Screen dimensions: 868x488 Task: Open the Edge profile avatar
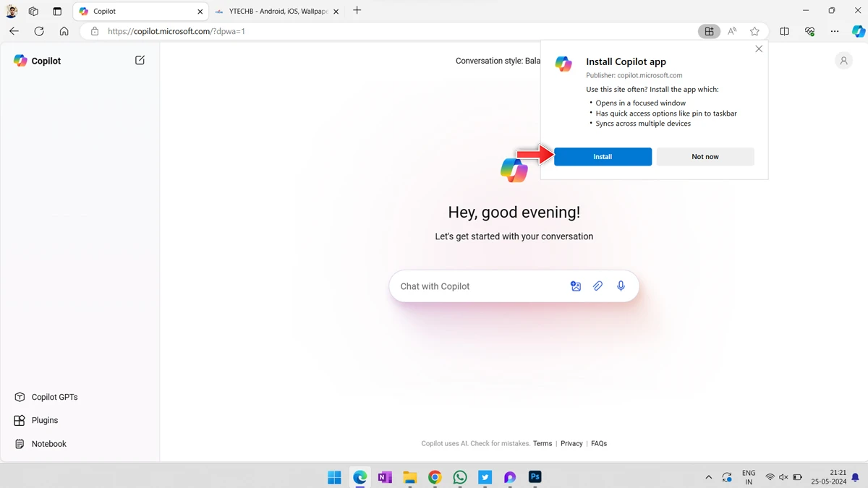[12, 11]
